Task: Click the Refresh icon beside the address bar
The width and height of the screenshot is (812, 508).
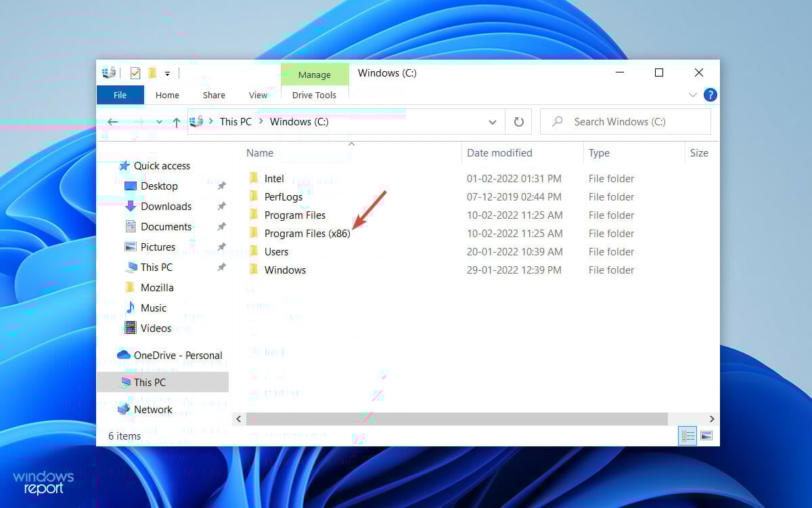Action: pyautogui.click(x=518, y=121)
